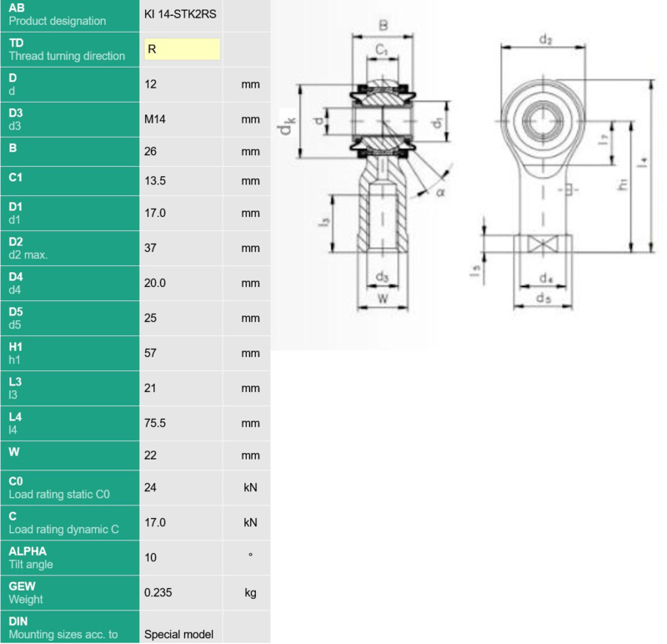The width and height of the screenshot is (667, 644).
Task: Select the D value 12
Action: 150,84
